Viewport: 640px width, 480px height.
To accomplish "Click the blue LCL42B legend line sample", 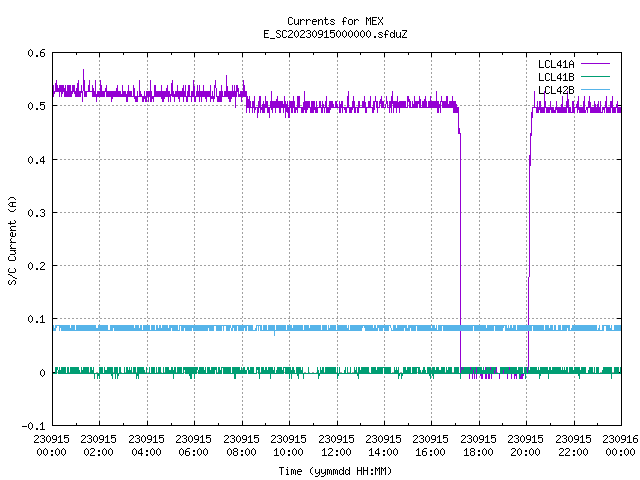I will tap(595, 89).
